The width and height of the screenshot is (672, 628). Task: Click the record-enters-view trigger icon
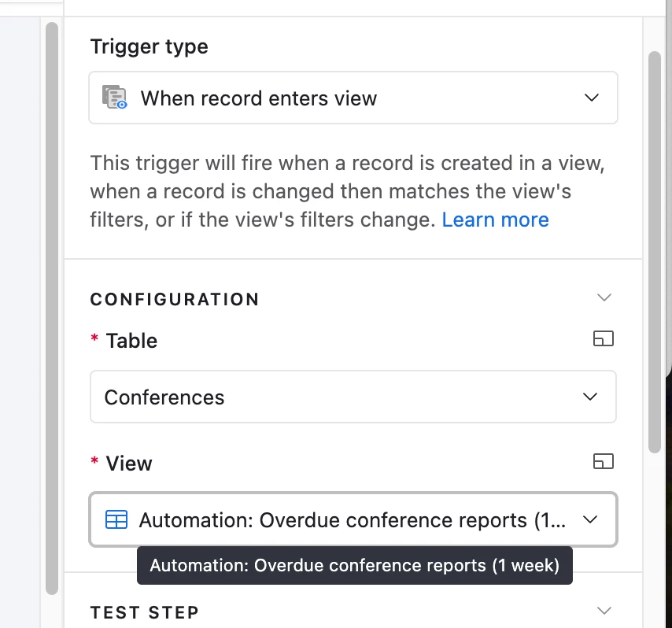[114, 98]
